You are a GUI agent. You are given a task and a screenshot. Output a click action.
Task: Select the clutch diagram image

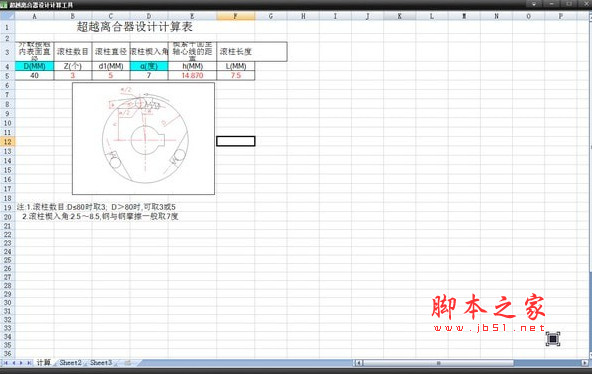click(x=143, y=139)
